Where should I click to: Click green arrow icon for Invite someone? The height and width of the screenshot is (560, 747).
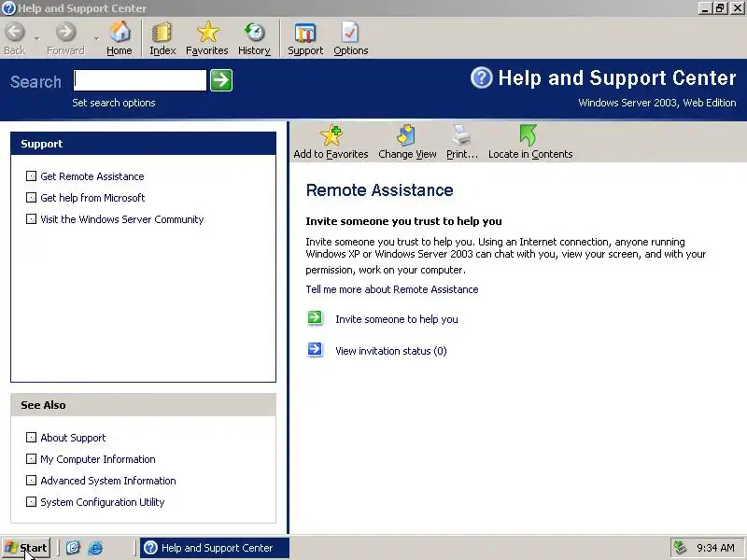(x=315, y=317)
